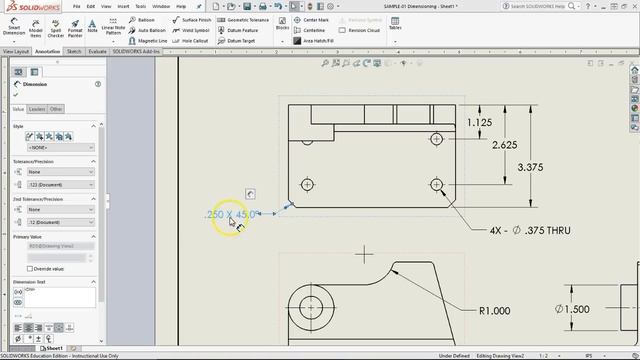Insert a Note annotation
This screenshot has width=640, height=360.
pyautogui.click(x=92, y=26)
